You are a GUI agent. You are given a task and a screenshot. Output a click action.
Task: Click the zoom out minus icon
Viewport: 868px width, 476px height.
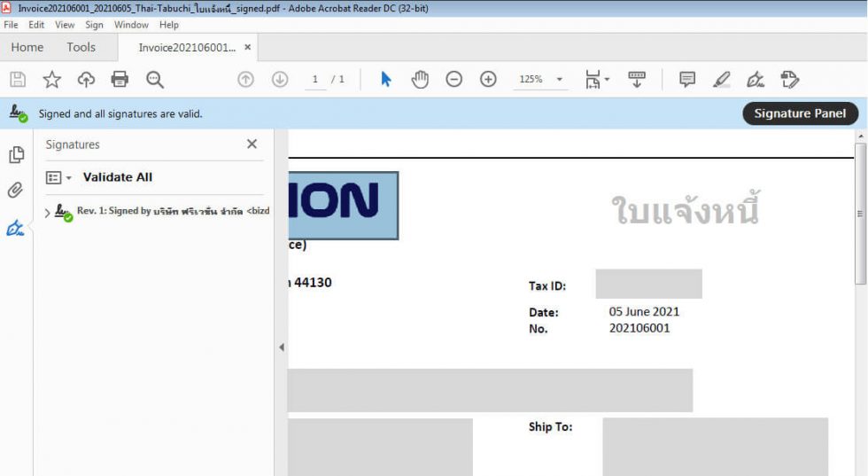point(453,80)
